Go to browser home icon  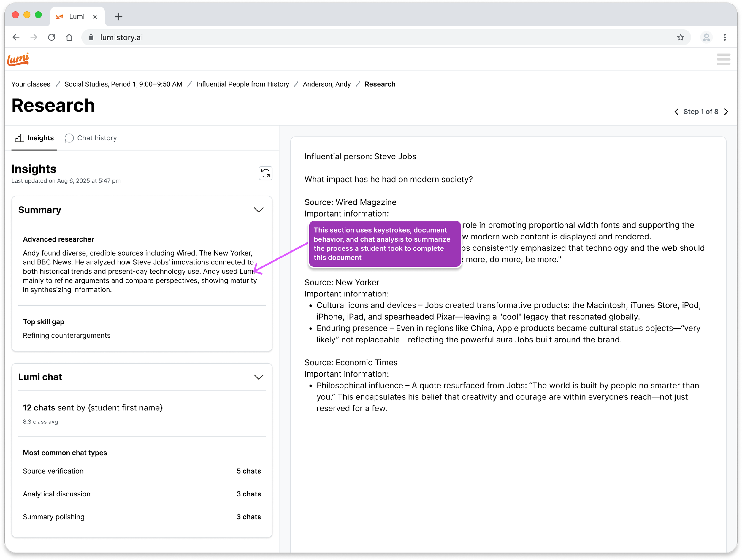coord(69,37)
